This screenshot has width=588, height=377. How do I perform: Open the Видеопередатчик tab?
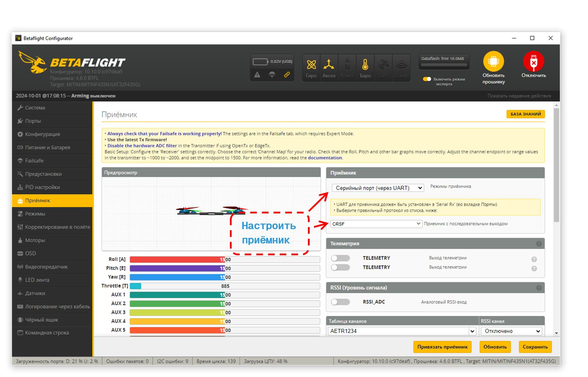(x=52, y=267)
